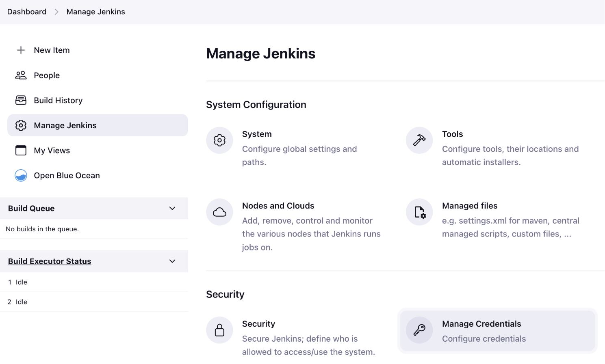This screenshot has width=605, height=364.
Task: Collapse the Build Queue section
Action: [x=172, y=208]
